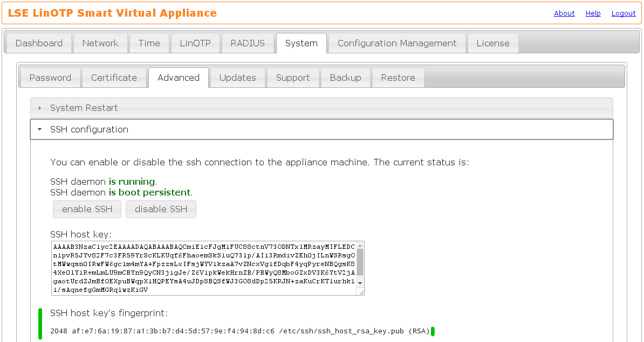Image resolution: width=644 pixels, height=342 pixels.
Task: Open the Dashboard tab
Action: [39, 44]
